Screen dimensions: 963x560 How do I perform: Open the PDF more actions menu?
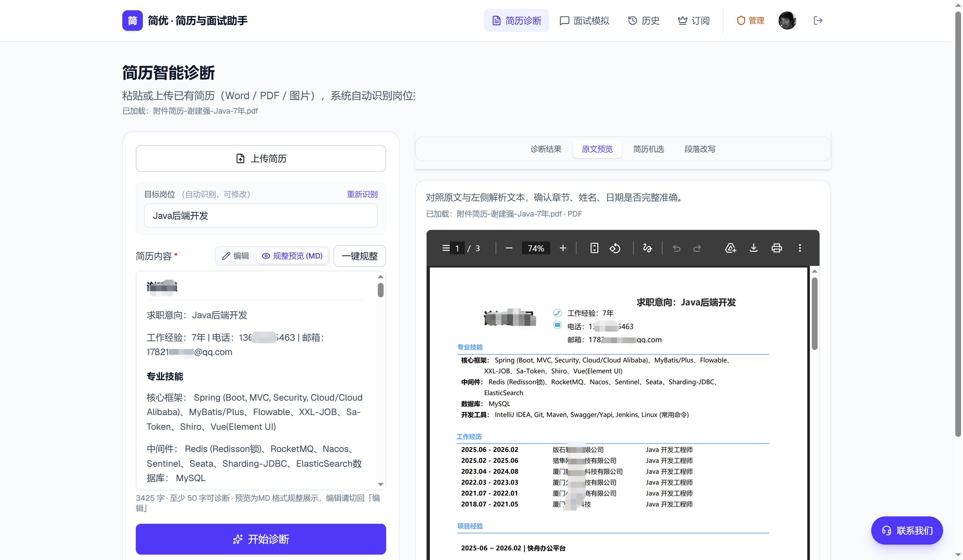point(800,248)
